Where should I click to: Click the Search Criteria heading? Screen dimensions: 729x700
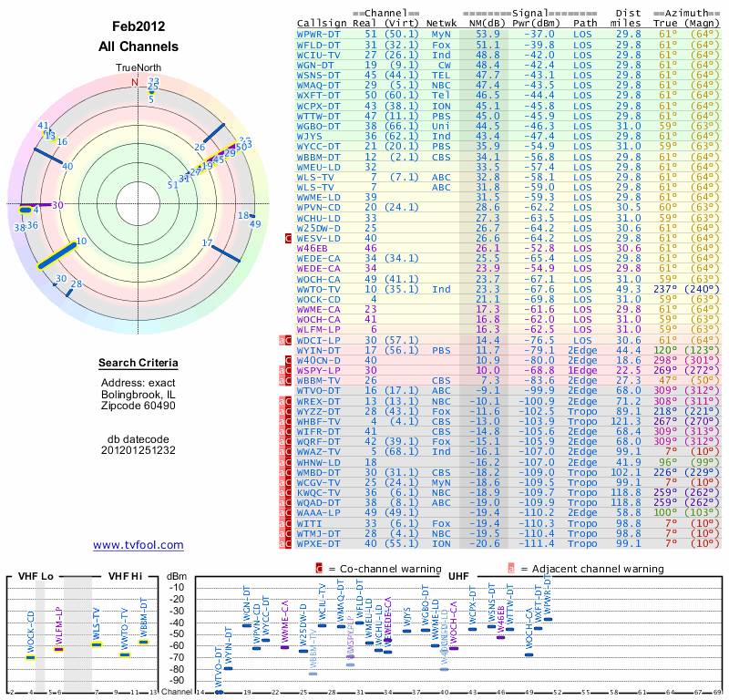click(139, 364)
